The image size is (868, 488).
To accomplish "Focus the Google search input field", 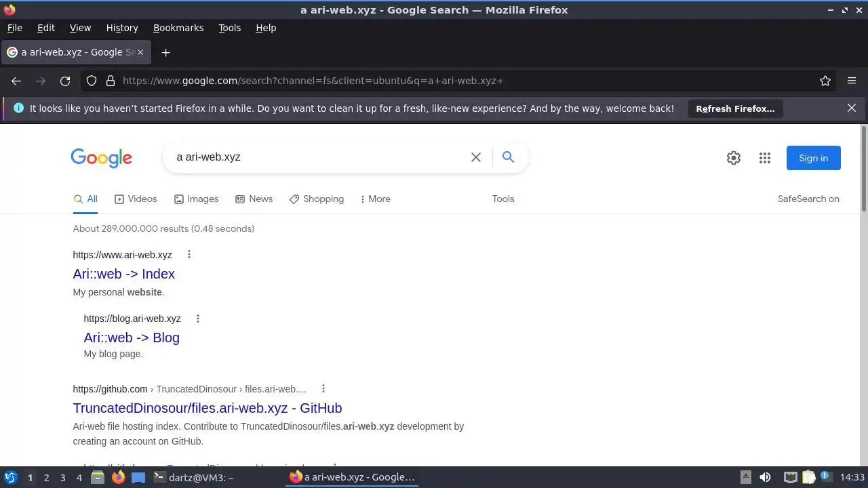I will [x=319, y=157].
